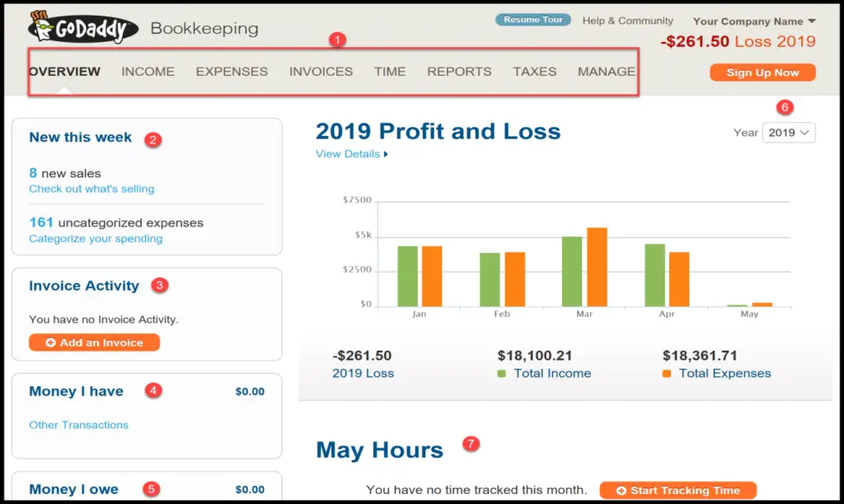Click the New this week heading
Image resolution: width=844 pixels, height=504 pixels.
click(80, 138)
